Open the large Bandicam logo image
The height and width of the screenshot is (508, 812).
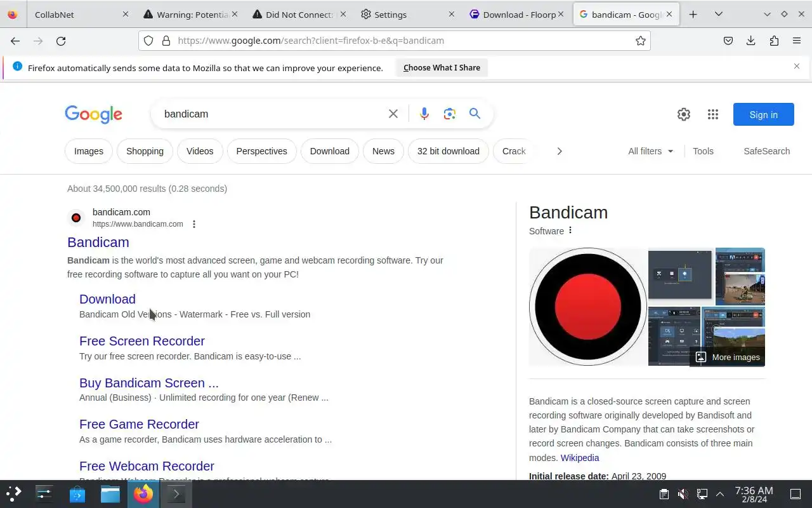588,307
